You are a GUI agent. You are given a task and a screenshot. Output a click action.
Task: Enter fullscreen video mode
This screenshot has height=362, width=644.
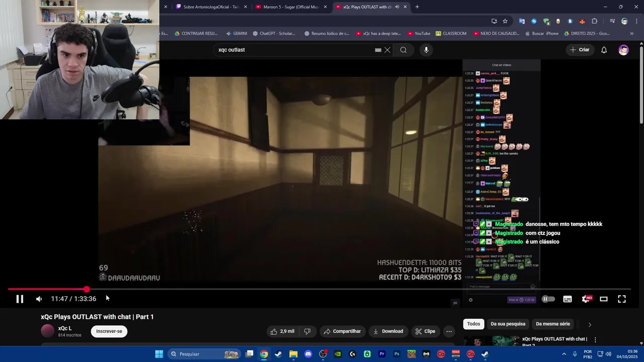622,299
